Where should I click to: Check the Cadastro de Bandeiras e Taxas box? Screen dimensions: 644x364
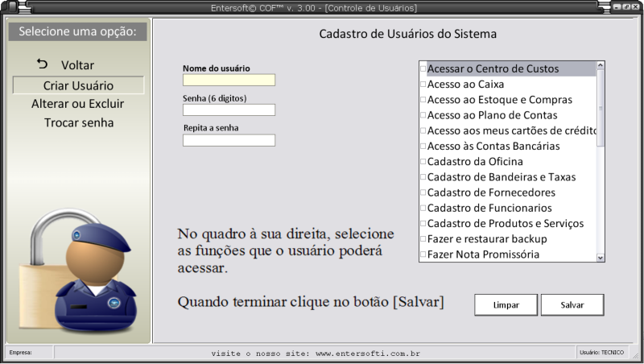click(x=423, y=177)
